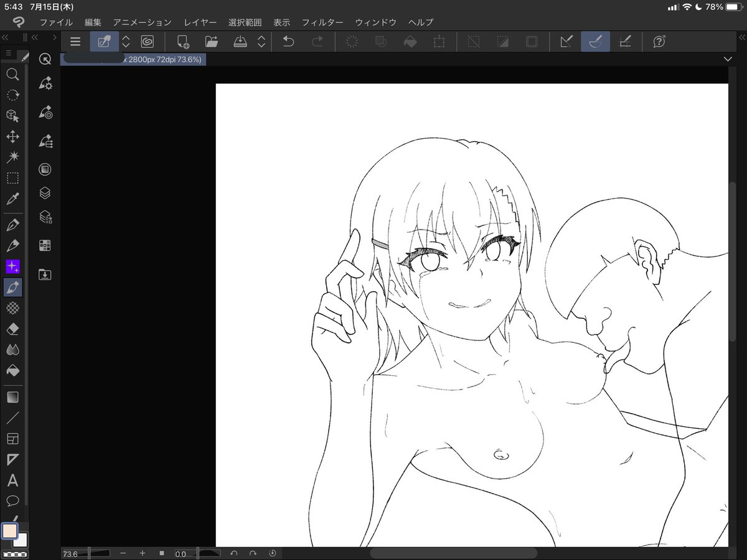
Task: Select the Balloon tool
Action: [x=12, y=501]
